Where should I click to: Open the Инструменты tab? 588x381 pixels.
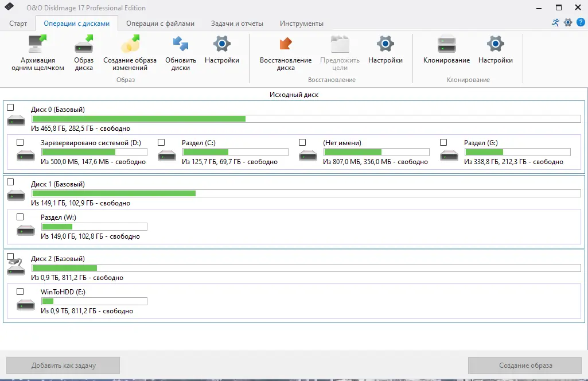click(302, 24)
